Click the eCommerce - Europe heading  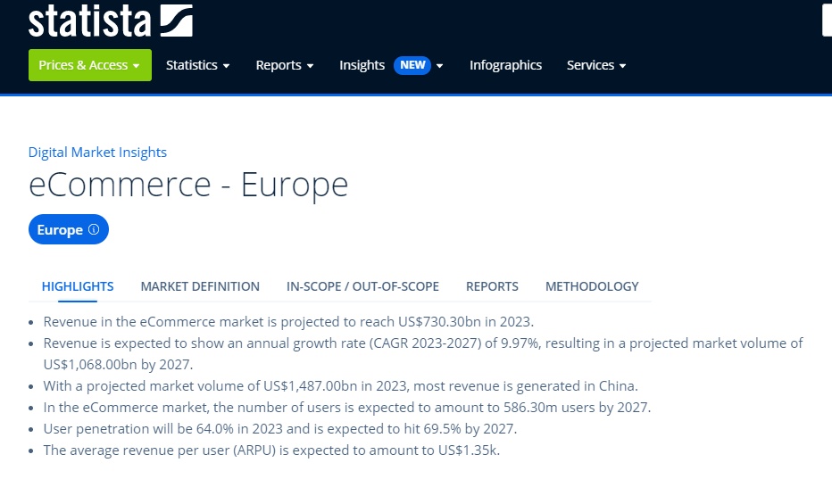188,185
